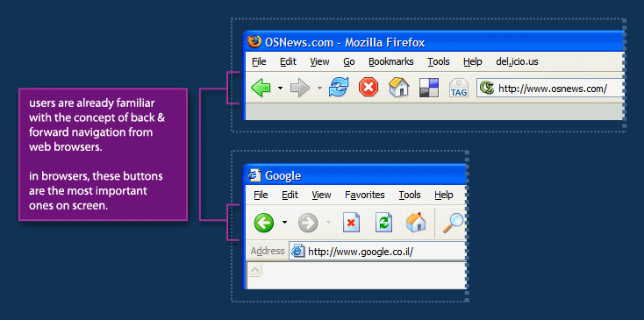Click Firefox URL field showing osnews.com
Viewport: 644px width, 320px height.
(552, 89)
